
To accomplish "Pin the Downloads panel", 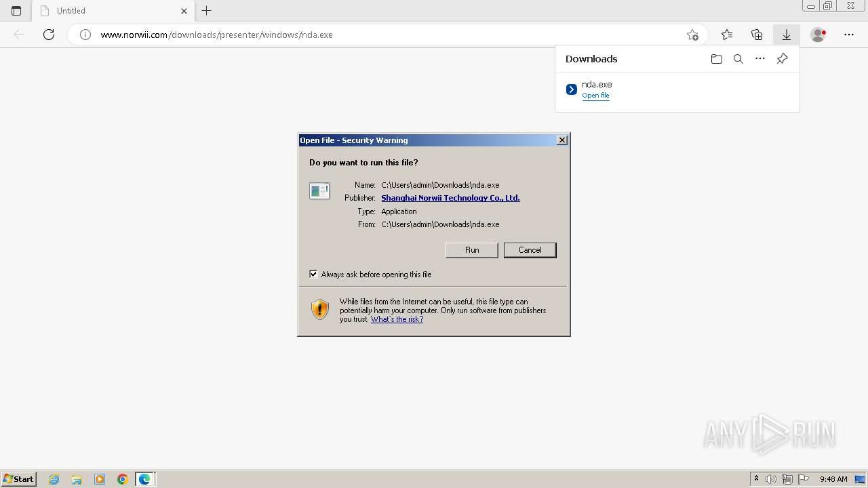I will [782, 59].
